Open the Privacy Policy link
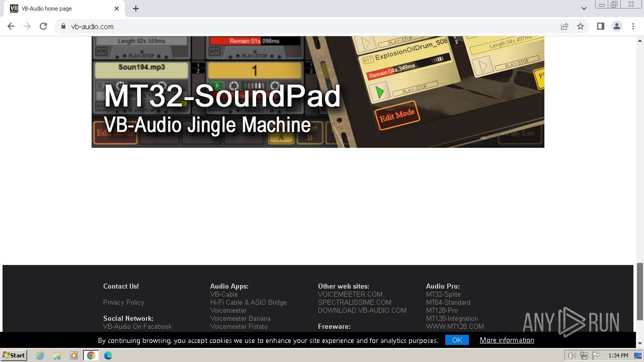The width and height of the screenshot is (644, 362). click(124, 302)
